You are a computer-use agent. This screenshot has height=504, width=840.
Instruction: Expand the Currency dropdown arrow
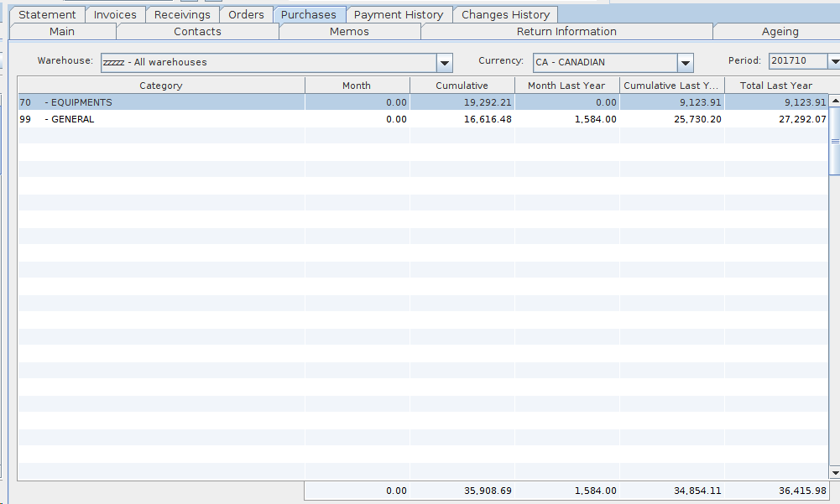tap(685, 63)
